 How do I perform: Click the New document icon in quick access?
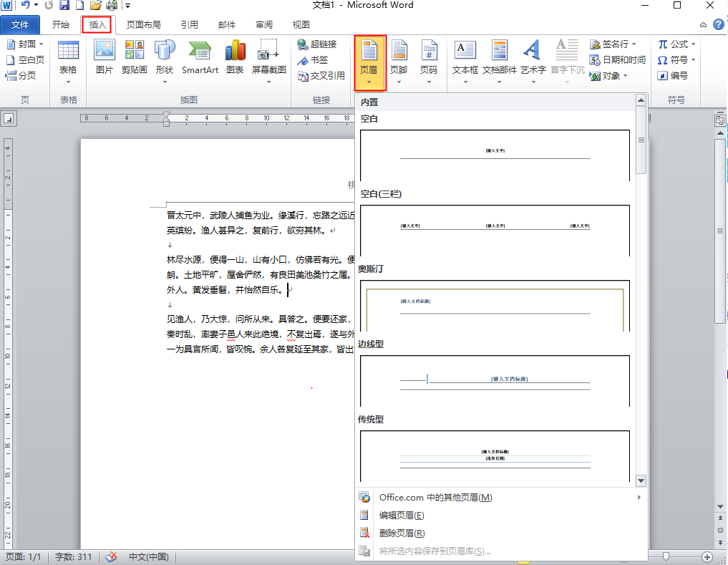[79, 6]
